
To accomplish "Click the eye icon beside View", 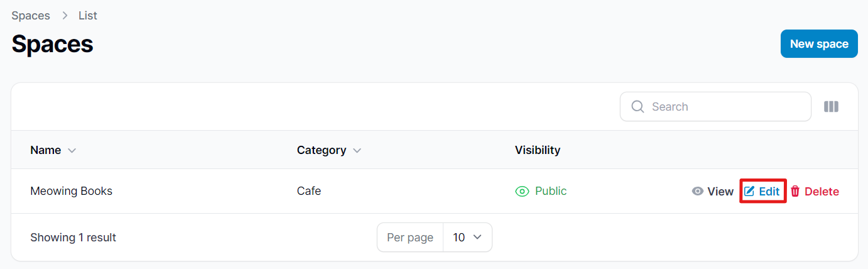I will click(697, 192).
